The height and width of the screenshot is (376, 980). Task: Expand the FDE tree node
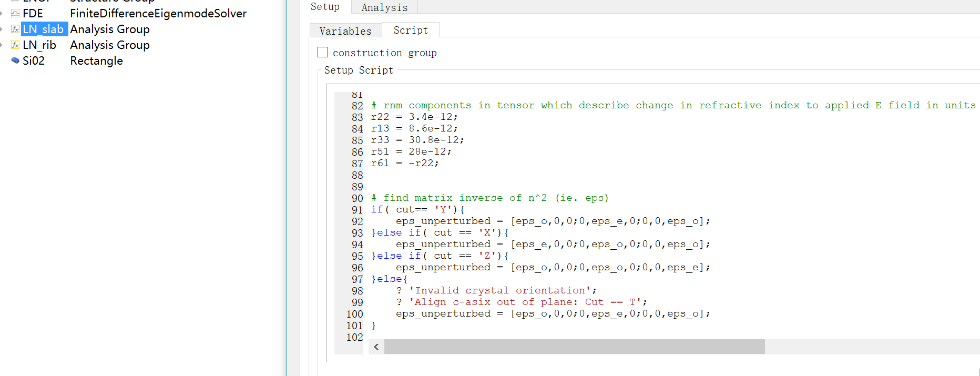tap(2, 14)
